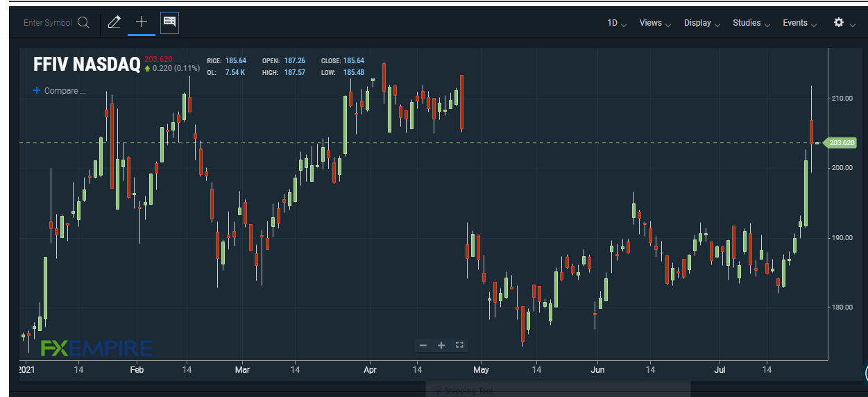Expand the Display dropdown menu
868x397 pixels.
(x=702, y=23)
